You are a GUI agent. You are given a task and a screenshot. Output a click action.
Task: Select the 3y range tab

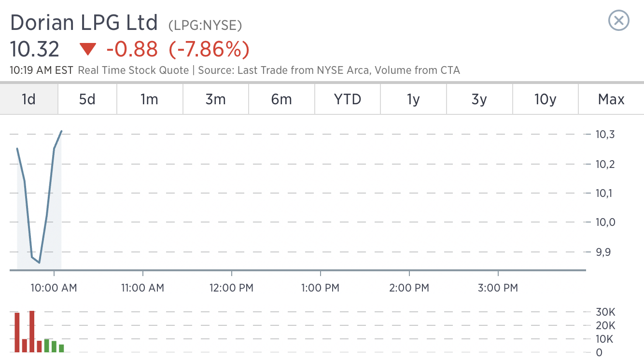pos(479,99)
